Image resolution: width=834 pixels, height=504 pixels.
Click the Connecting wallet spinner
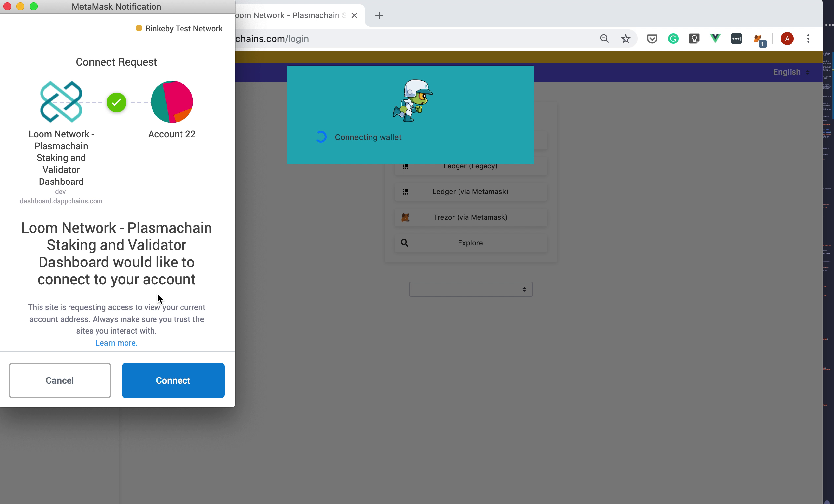click(x=321, y=137)
